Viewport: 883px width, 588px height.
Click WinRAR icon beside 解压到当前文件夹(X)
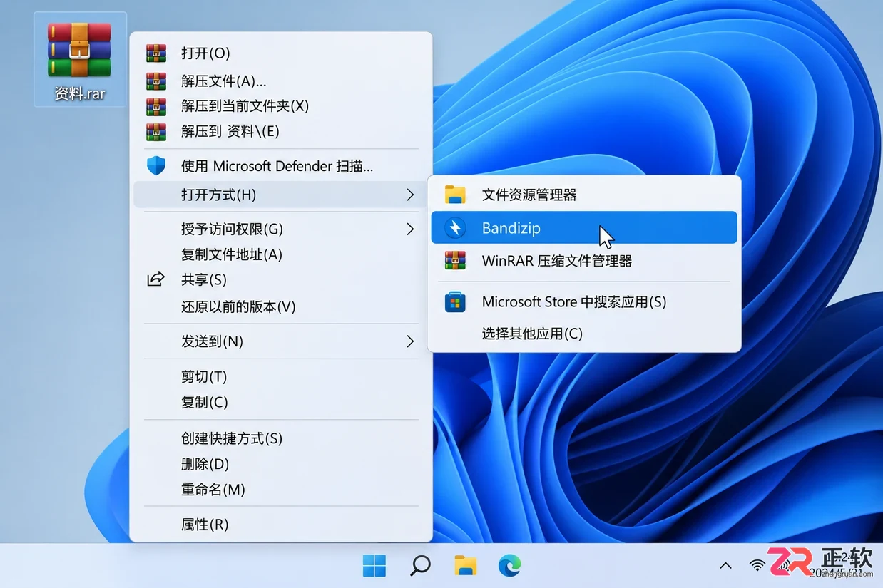click(155, 106)
